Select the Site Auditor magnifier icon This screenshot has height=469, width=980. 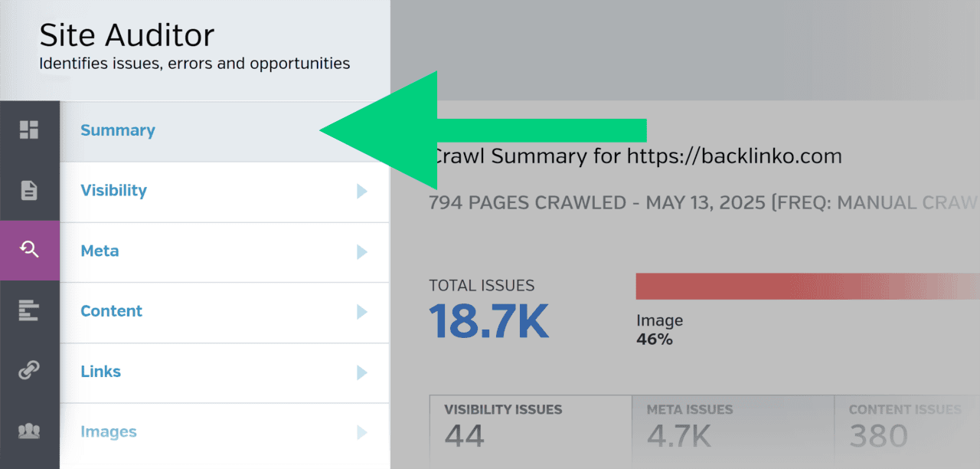(29, 250)
